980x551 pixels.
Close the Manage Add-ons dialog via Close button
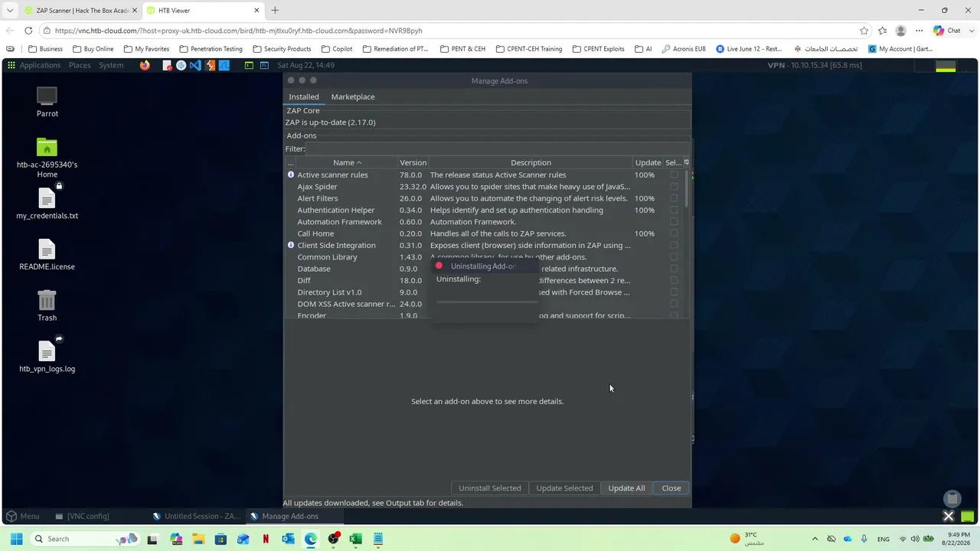(671, 488)
